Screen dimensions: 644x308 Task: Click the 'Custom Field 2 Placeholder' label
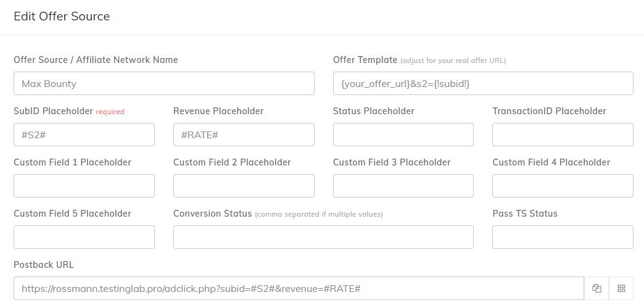[232, 162]
